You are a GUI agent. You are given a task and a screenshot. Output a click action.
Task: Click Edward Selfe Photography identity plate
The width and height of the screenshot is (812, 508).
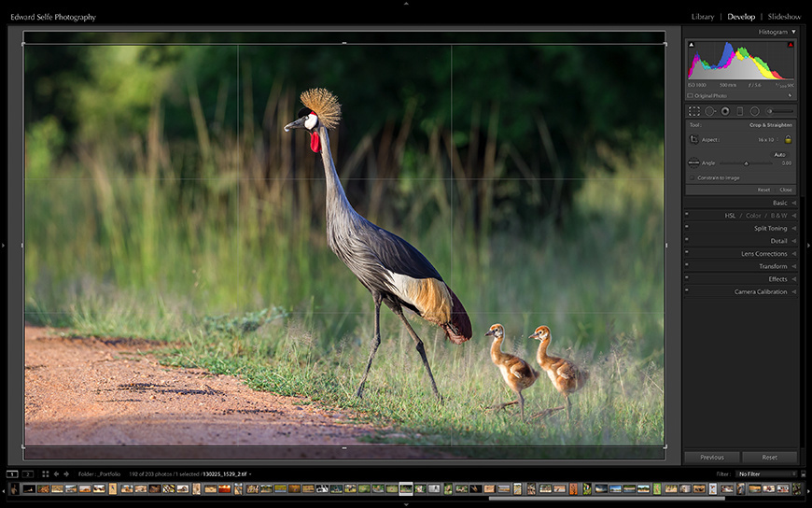(53, 17)
